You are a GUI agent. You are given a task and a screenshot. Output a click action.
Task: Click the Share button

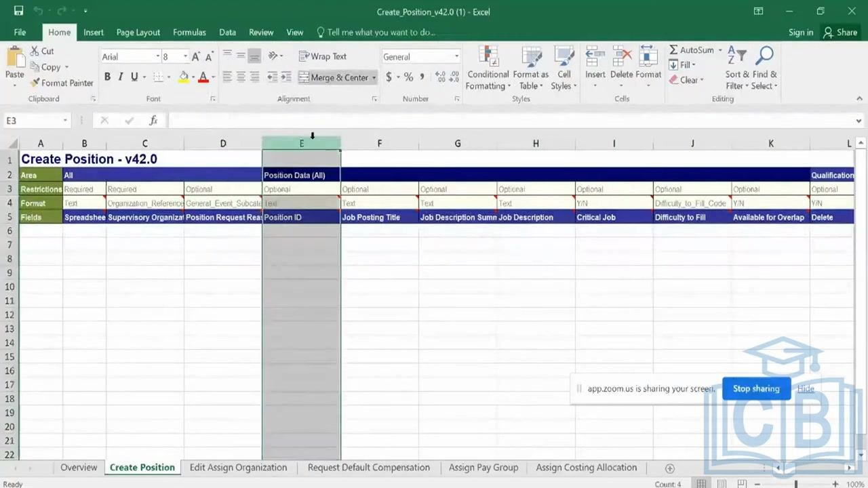[840, 32]
